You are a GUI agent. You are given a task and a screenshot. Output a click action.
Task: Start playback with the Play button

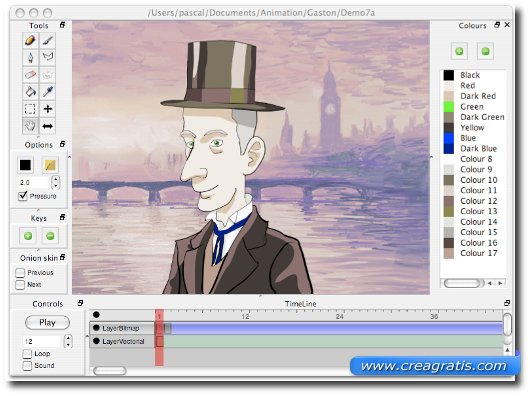(47, 322)
